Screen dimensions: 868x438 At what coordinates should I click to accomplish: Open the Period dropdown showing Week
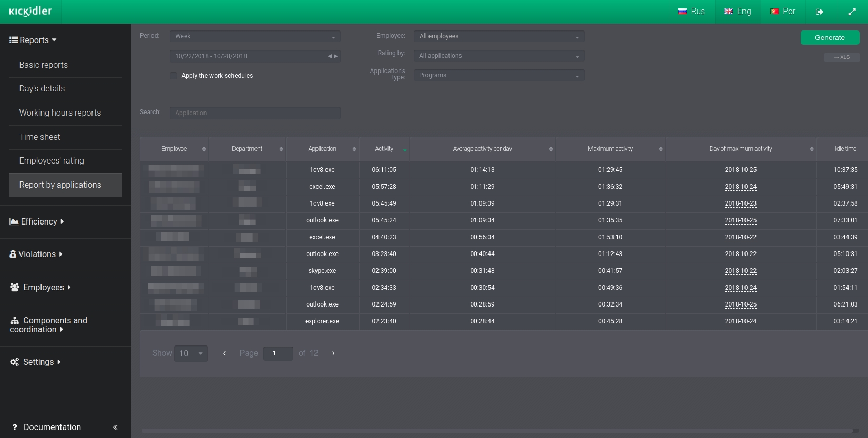tap(255, 36)
